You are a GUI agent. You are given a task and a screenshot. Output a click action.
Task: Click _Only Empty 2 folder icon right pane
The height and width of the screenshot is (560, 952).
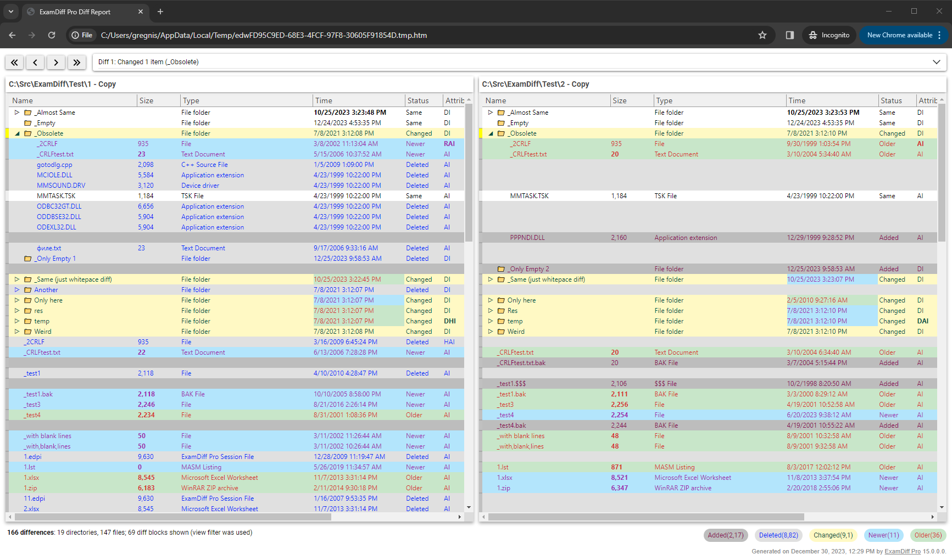pos(501,269)
